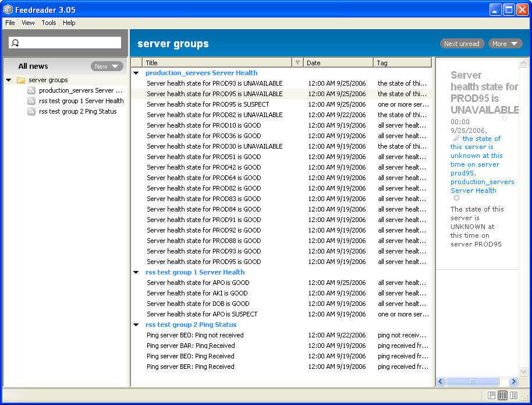Open the More dropdown in the header
The image size is (532, 405).
coord(505,44)
